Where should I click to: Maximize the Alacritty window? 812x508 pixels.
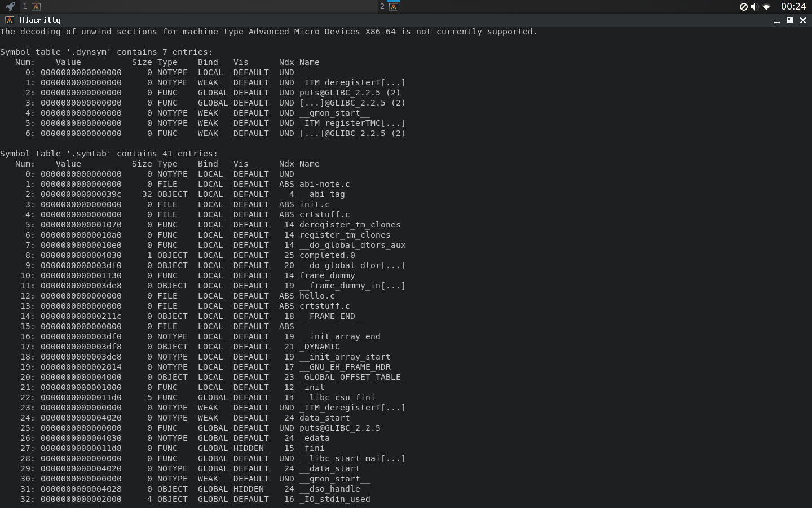(x=790, y=20)
